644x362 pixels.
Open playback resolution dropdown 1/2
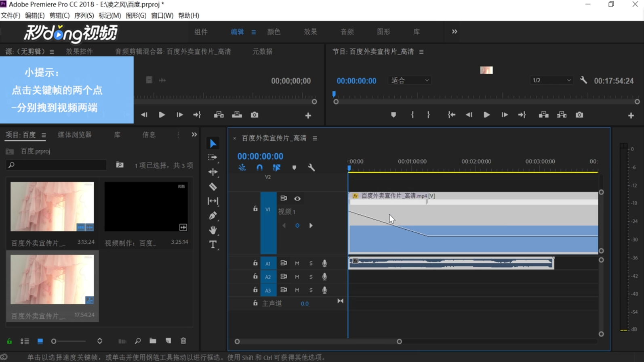[551, 80]
